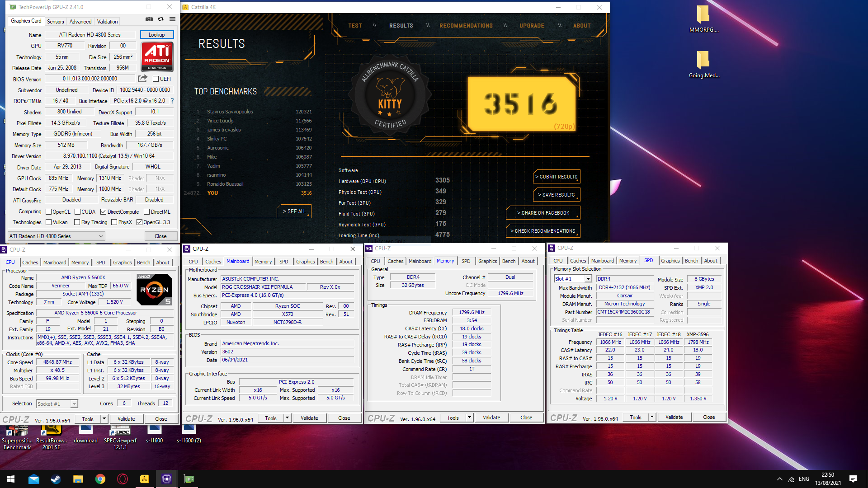This screenshot has width=868, height=488.
Task: Toggle OpenGL 3.3 checkbox
Action: tap(139, 222)
